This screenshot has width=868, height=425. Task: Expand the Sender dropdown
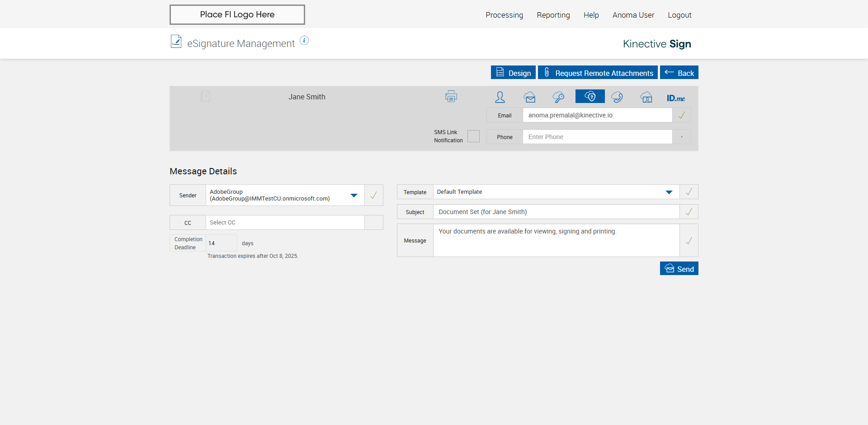click(354, 196)
